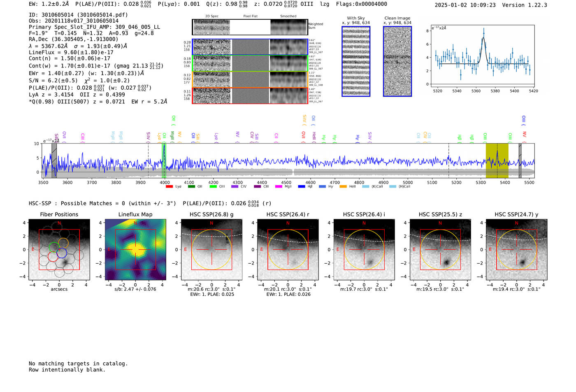Select the red-bordered 2D spectrum fiber row

pyautogui.click(x=250, y=95)
